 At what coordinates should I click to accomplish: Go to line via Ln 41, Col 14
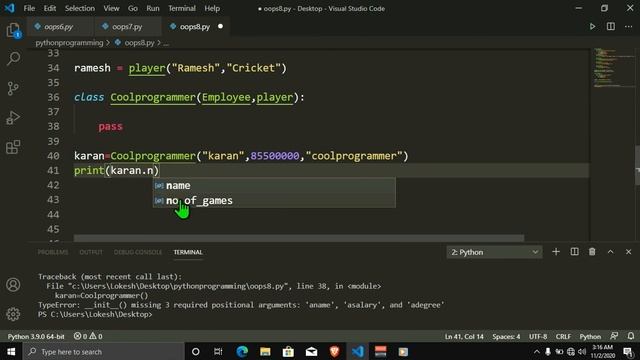point(464,336)
